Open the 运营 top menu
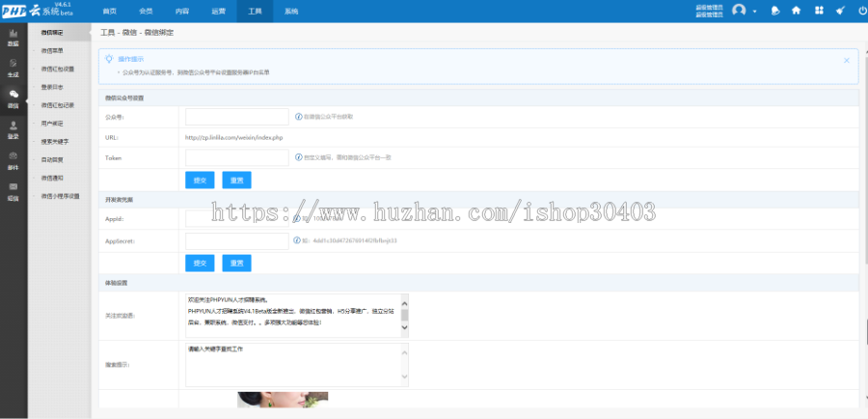The image size is (868, 419). (219, 11)
